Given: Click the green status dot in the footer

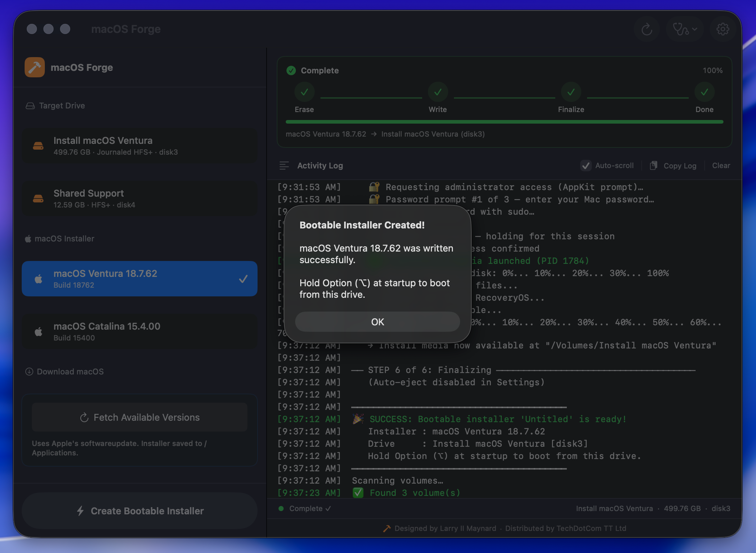Looking at the screenshot, I should pos(281,509).
